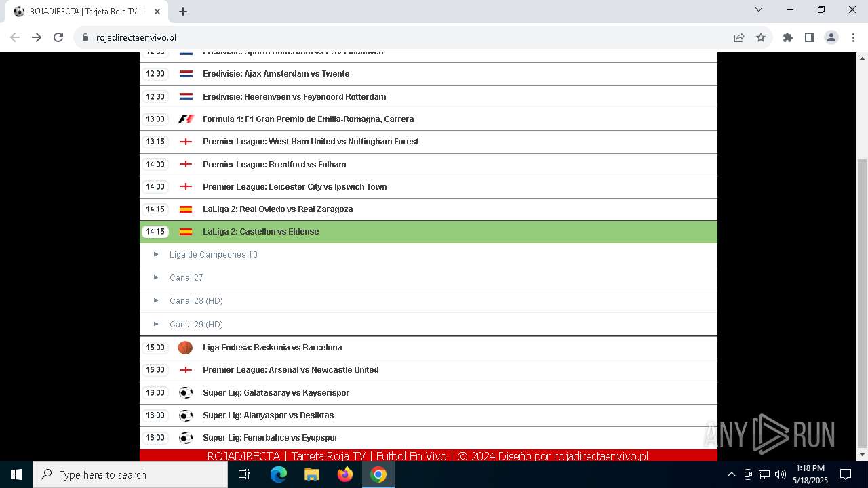Click Spain flag beside Real Oviedo vs Real Zaragoza

[x=186, y=209]
